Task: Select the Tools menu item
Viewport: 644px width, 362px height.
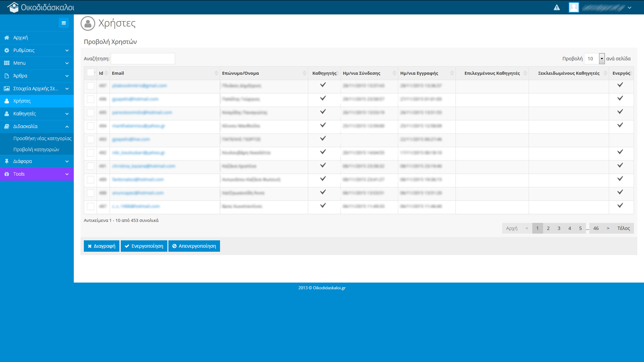Action: click(x=37, y=174)
